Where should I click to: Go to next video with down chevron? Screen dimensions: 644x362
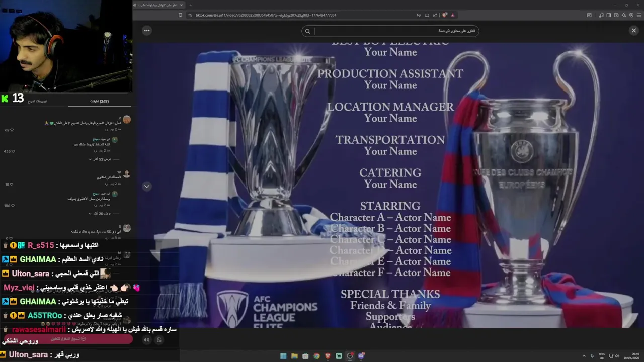tap(147, 186)
